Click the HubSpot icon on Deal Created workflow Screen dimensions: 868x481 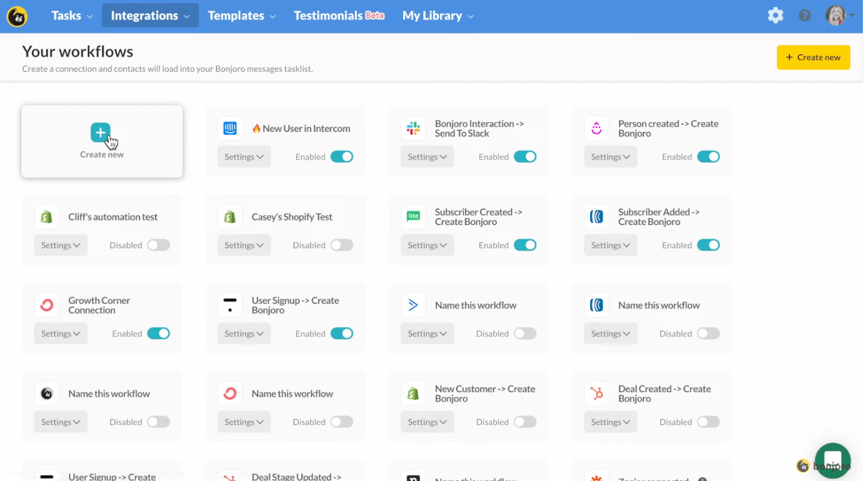(597, 394)
